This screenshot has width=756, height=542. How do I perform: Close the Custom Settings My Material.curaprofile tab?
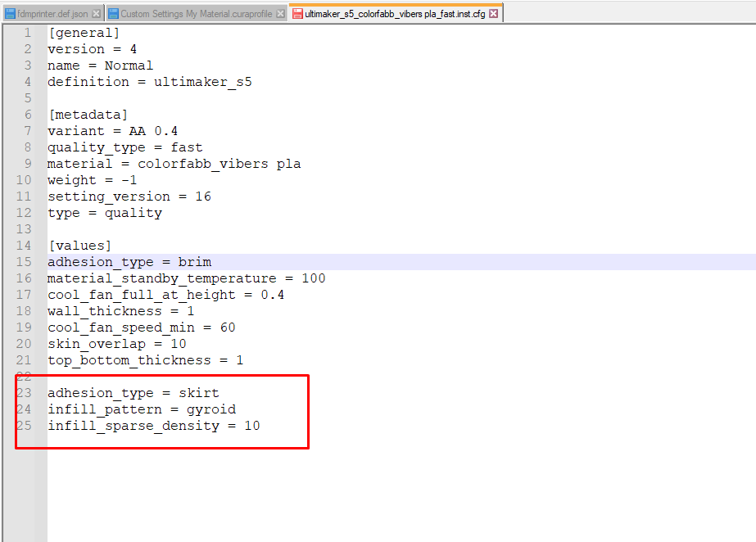(280, 14)
